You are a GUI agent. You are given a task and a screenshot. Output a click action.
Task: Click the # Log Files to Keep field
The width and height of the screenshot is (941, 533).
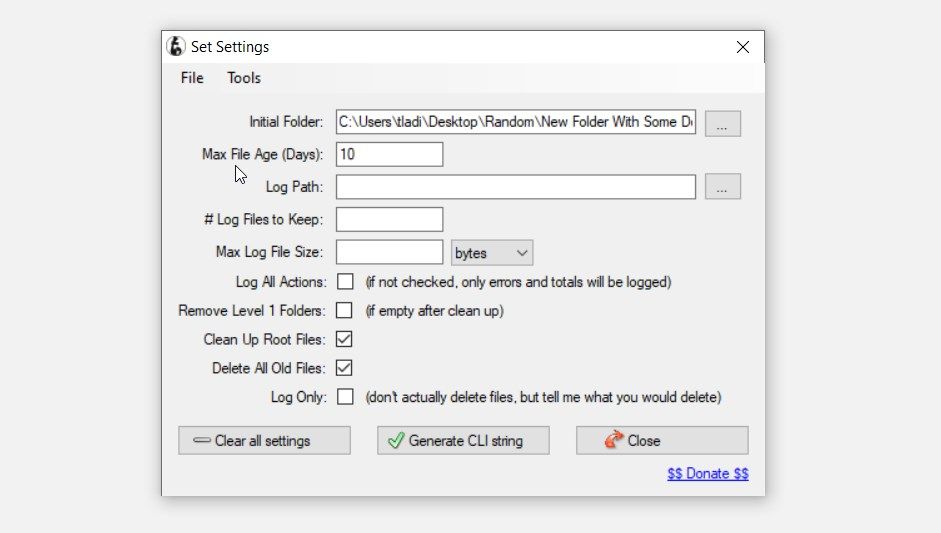coord(389,219)
